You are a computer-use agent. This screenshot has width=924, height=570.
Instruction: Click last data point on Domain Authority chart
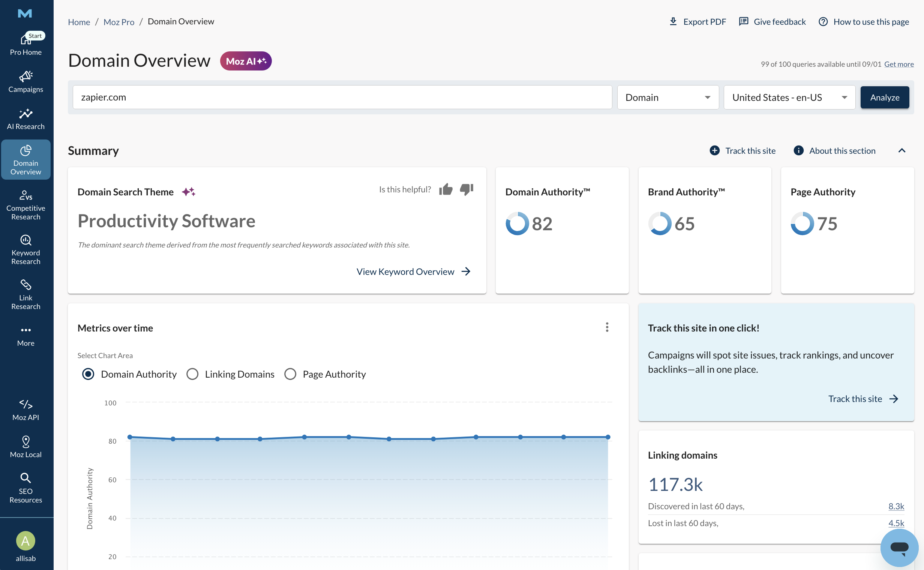coord(608,437)
